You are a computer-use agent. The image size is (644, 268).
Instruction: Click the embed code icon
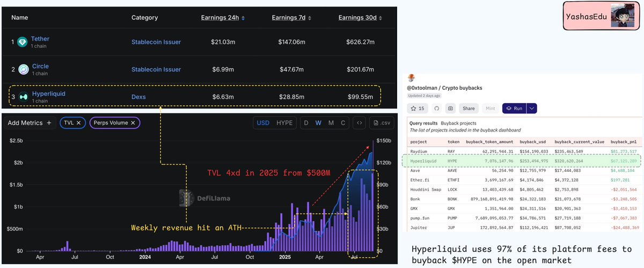358,123
